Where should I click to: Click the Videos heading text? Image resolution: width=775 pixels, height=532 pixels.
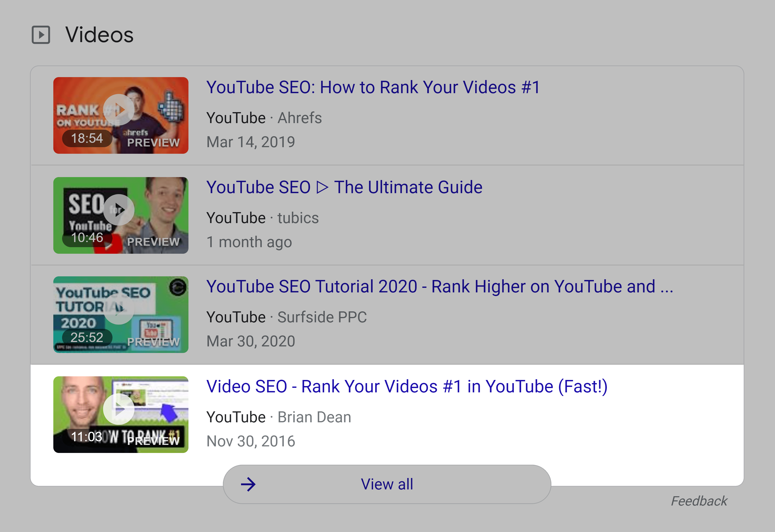(x=99, y=35)
